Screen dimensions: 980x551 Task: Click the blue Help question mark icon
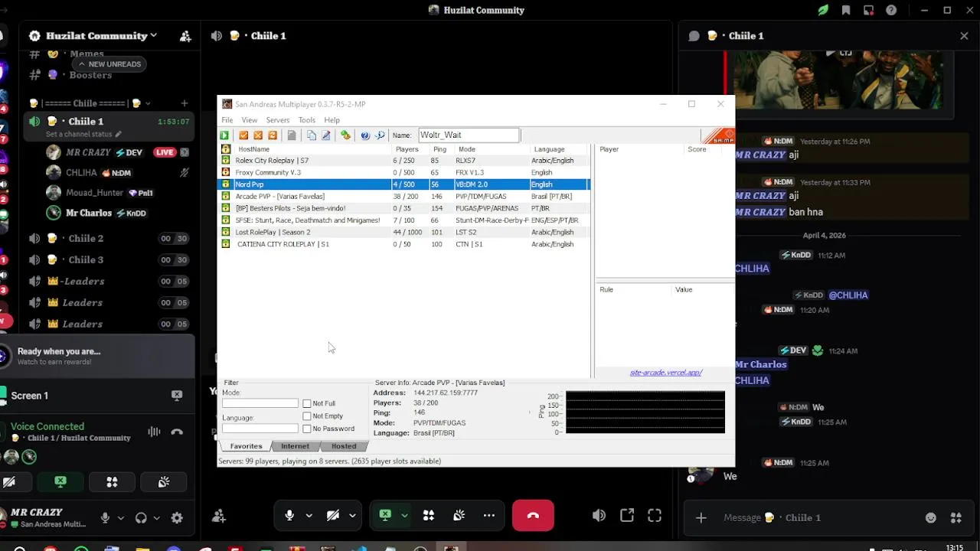365,135
